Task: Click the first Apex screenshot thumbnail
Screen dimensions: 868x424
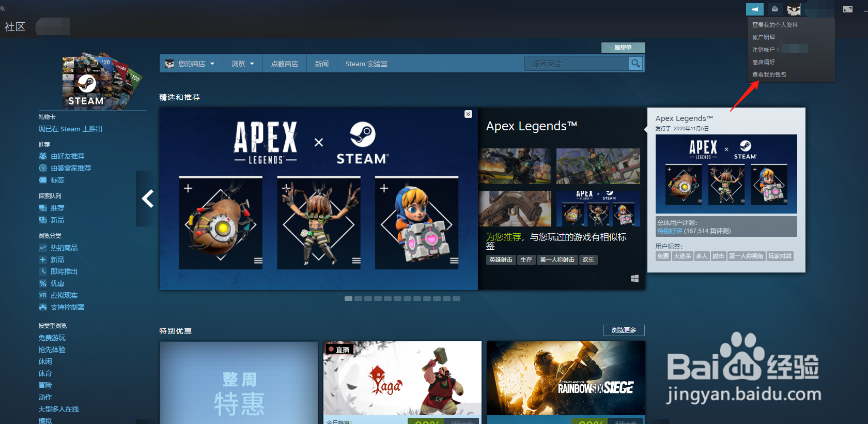Action: [515, 166]
